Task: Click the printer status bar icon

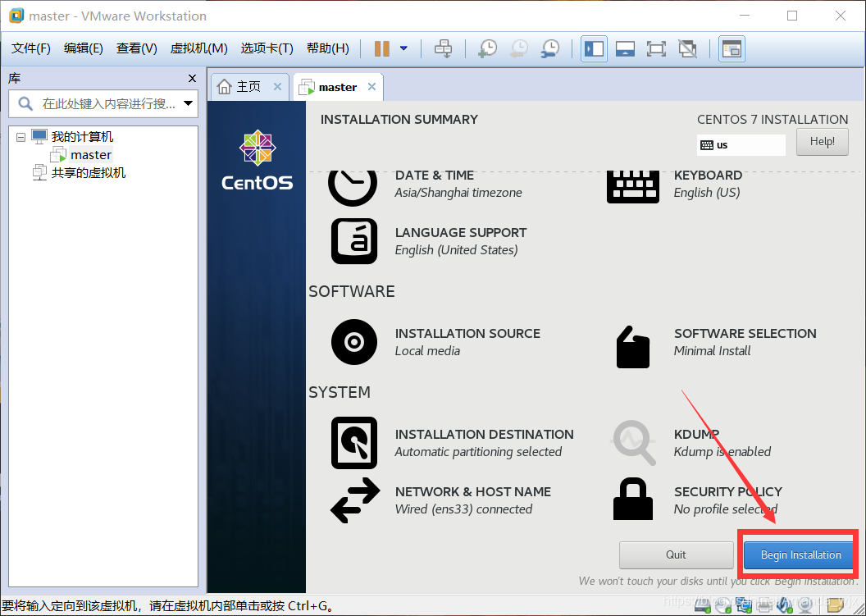Action: click(x=764, y=607)
